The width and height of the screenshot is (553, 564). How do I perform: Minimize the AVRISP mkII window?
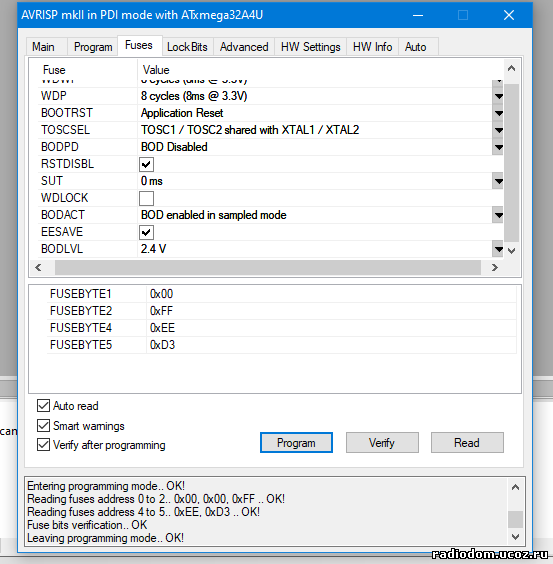[418, 15]
